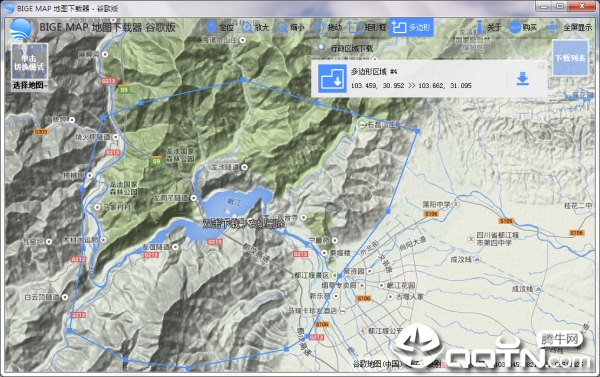Click the 宁馨苑 place label
This screenshot has height=377, width=600.
(319, 240)
